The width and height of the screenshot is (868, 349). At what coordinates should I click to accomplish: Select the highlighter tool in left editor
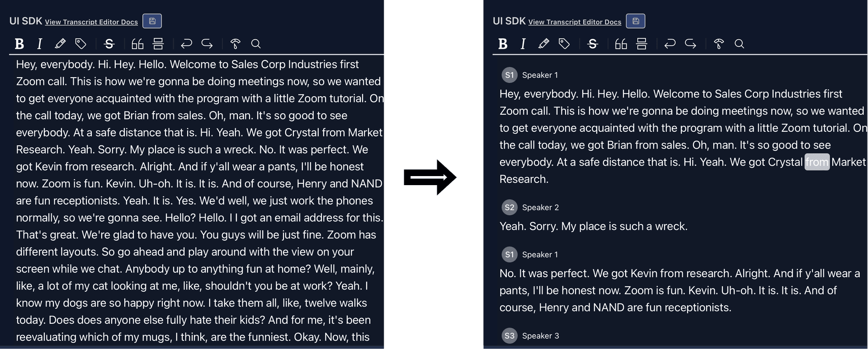[60, 44]
